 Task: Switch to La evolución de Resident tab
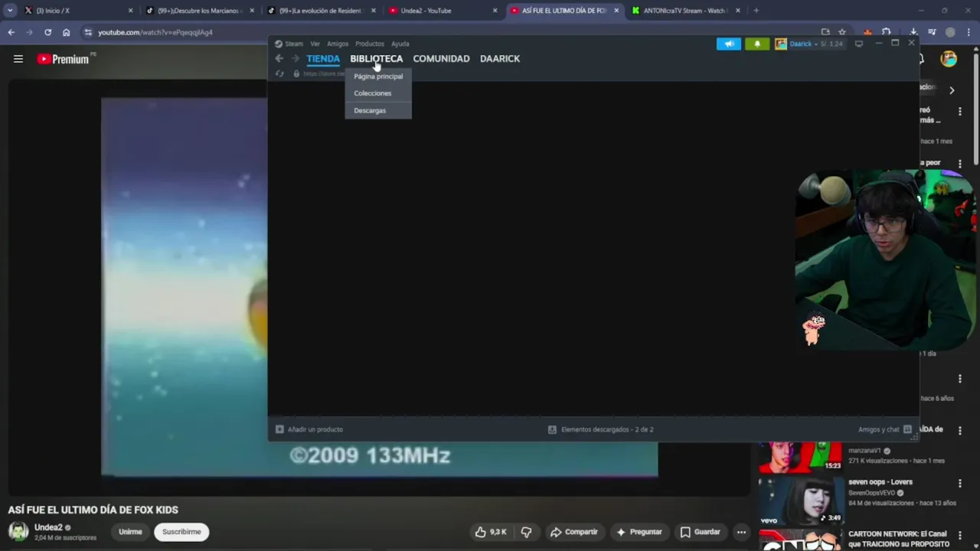tap(320, 11)
